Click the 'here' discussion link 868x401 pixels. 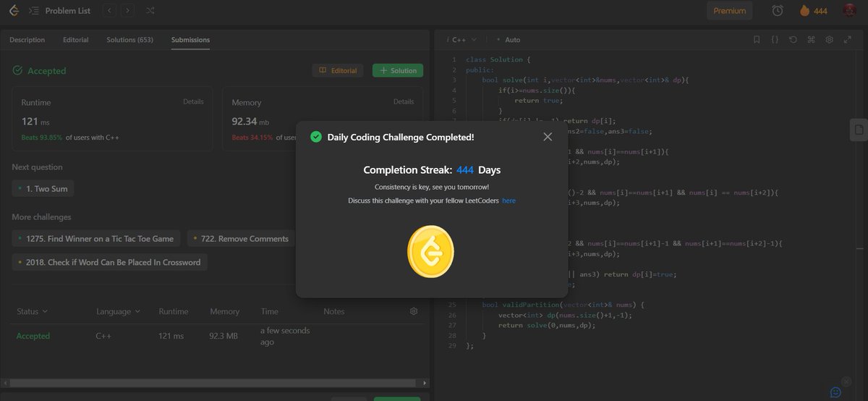click(509, 200)
